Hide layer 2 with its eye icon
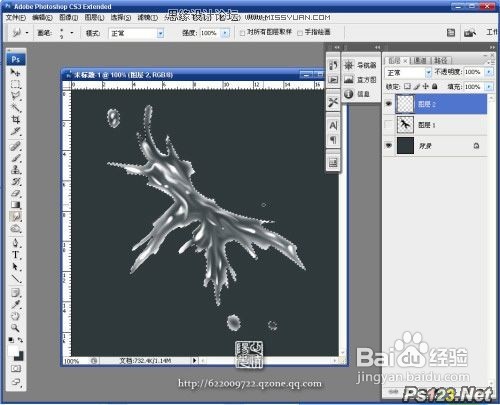This screenshot has height=405, width=500. pyautogui.click(x=389, y=104)
